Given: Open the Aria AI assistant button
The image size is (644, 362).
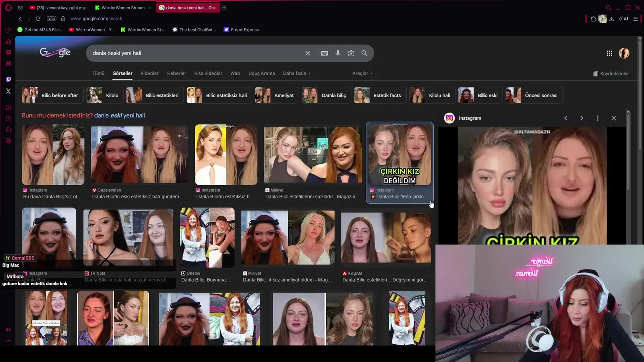Looking at the screenshot, I should pos(624,19).
